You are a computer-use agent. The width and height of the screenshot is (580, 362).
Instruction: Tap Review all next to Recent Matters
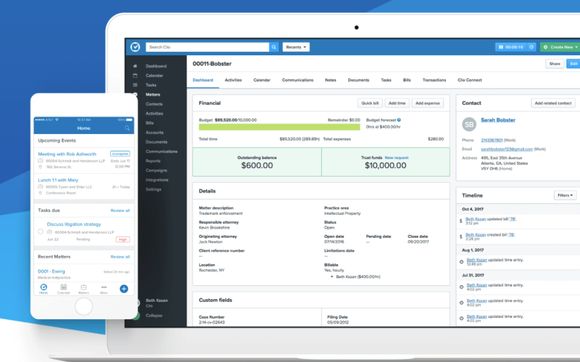tap(120, 257)
